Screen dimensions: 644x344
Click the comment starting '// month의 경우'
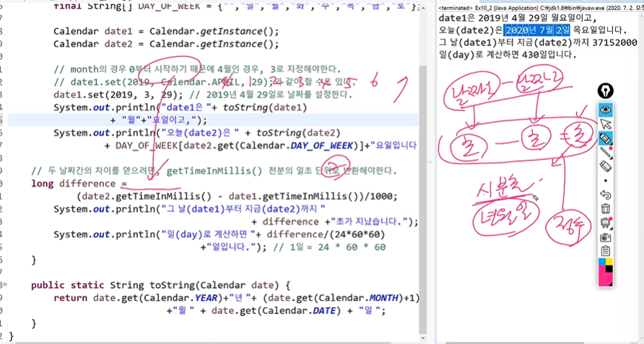click(x=197, y=69)
